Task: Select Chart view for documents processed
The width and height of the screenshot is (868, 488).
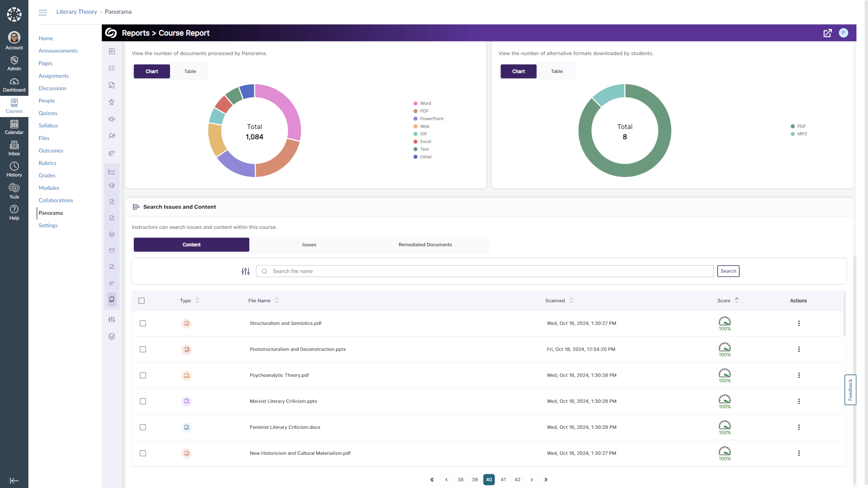Action: pos(152,71)
